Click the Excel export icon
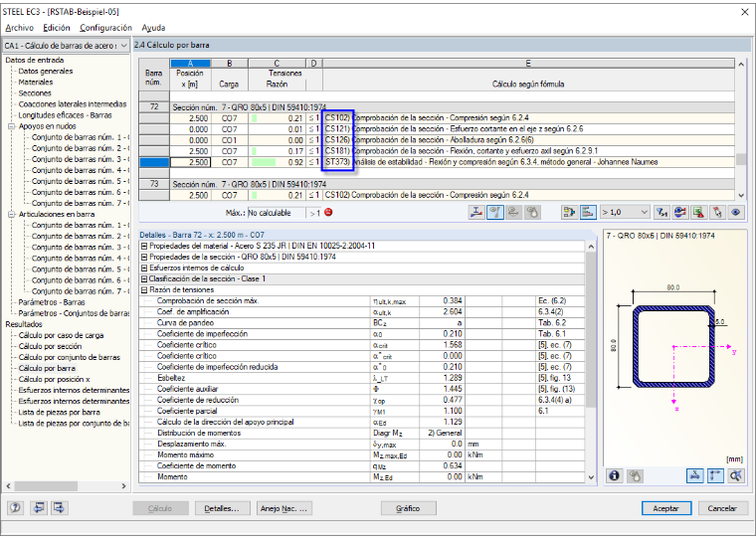Viewport: 756px width, 539px height. pyautogui.click(x=698, y=212)
